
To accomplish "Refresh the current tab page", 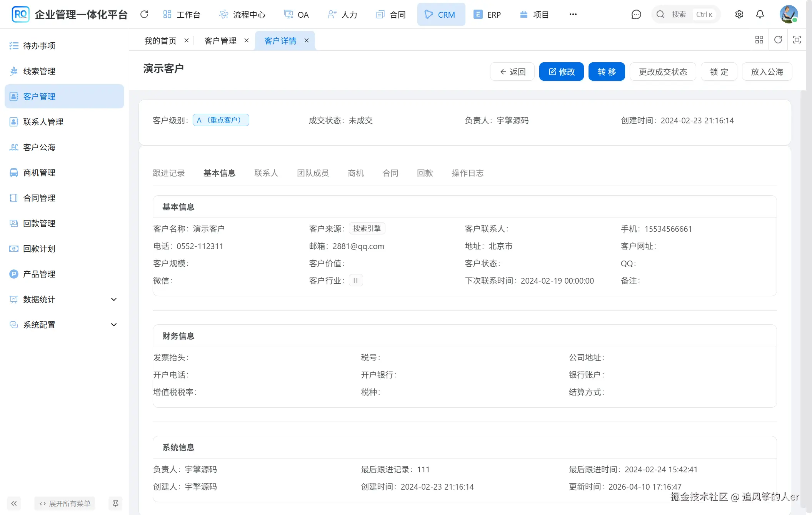I will click(x=778, y=40).
